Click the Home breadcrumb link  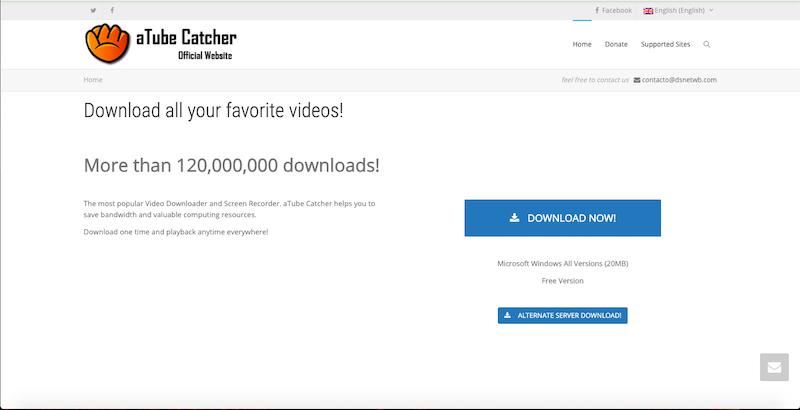pos(93,80)
